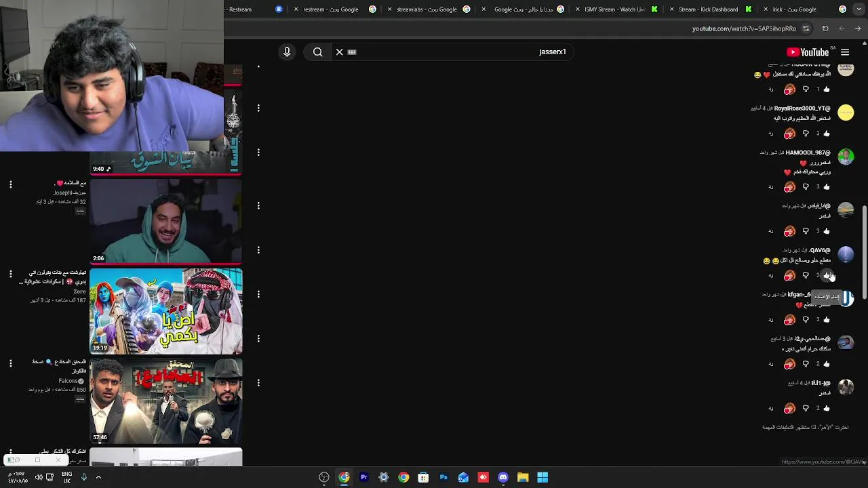The width and height of the screenshot is (868, 488).
Task: Expand the browser tab search chevron
Action: click(859, 9)
